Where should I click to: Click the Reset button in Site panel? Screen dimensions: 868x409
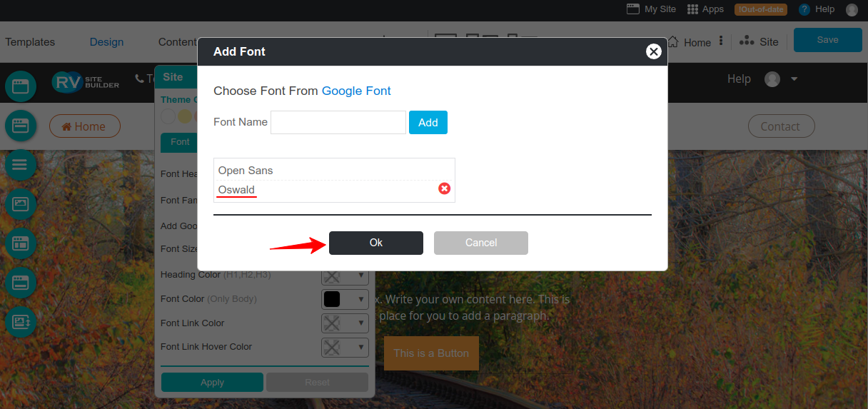pyautogui.click(x=318, y=383)
